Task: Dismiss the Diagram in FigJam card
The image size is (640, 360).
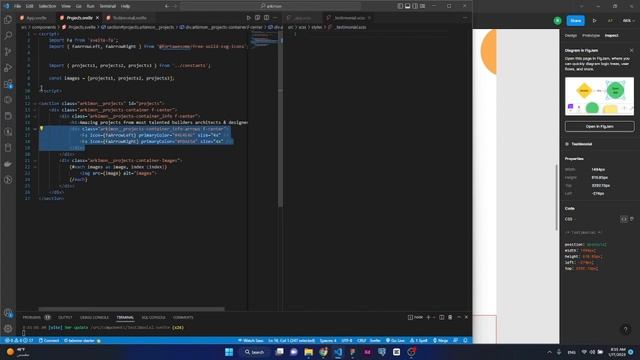Action: pos(631,50)
